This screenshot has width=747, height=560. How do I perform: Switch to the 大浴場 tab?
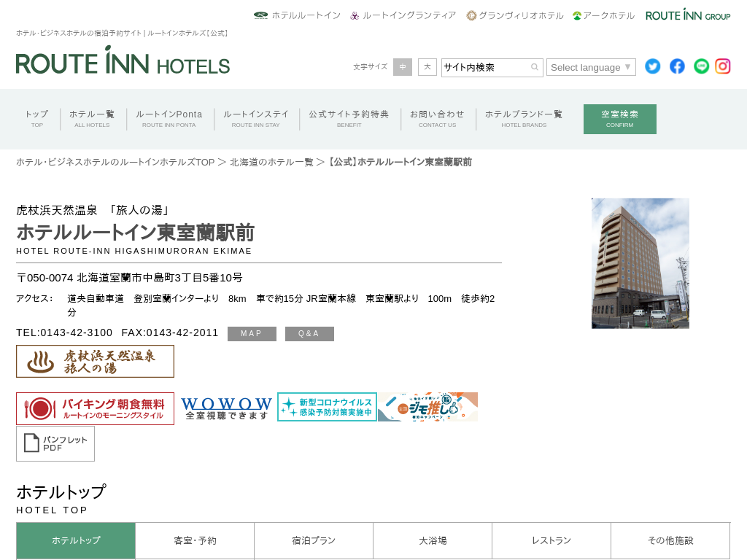433,540
